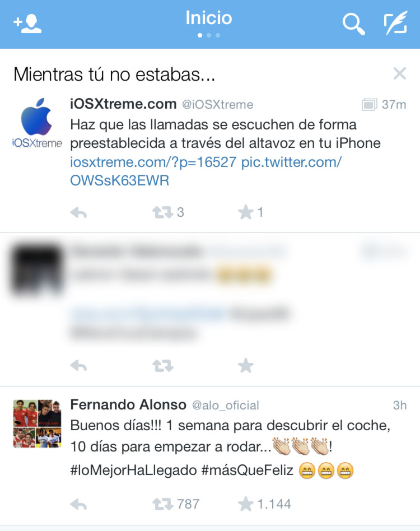Open the iosxtreme.com/?p=16527 link

(x=153, y=162)
